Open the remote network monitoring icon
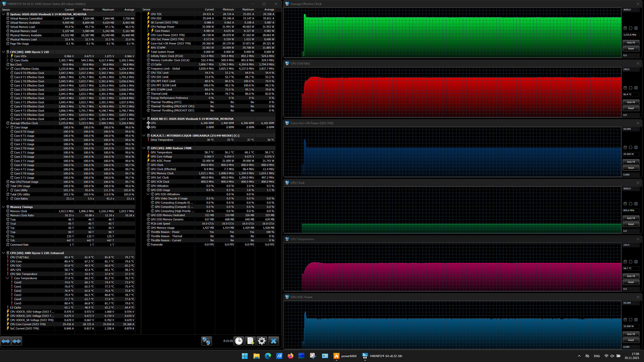The height and width of the screenshot is (362, 644). click(207, 341)
